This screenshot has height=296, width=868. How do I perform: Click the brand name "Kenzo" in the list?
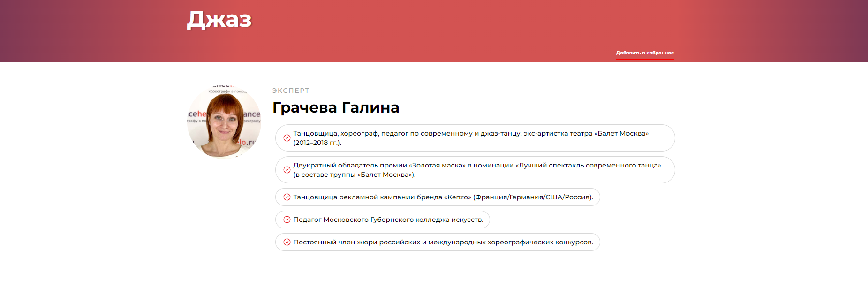[x=457, y=197]
